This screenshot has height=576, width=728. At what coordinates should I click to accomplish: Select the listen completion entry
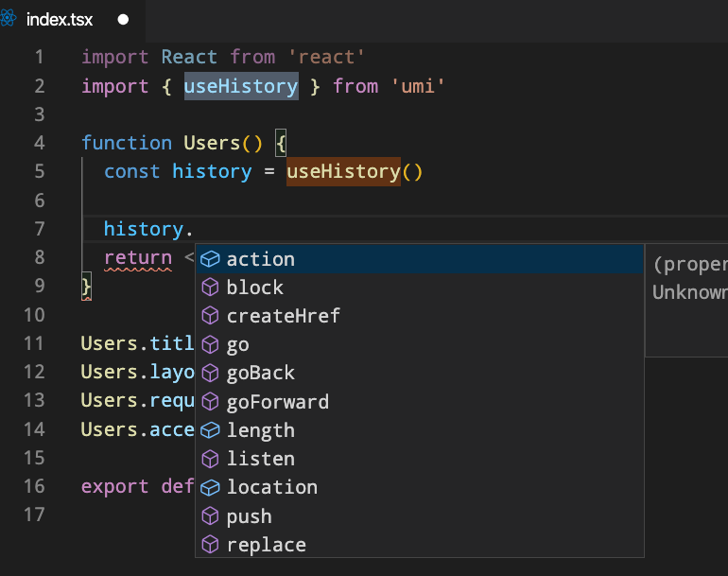tap(420, 459)
